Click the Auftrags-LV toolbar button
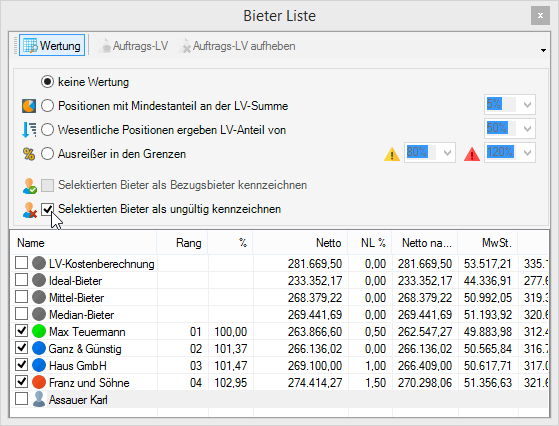This screenshot has height=426, width=559. pos(133,46)
